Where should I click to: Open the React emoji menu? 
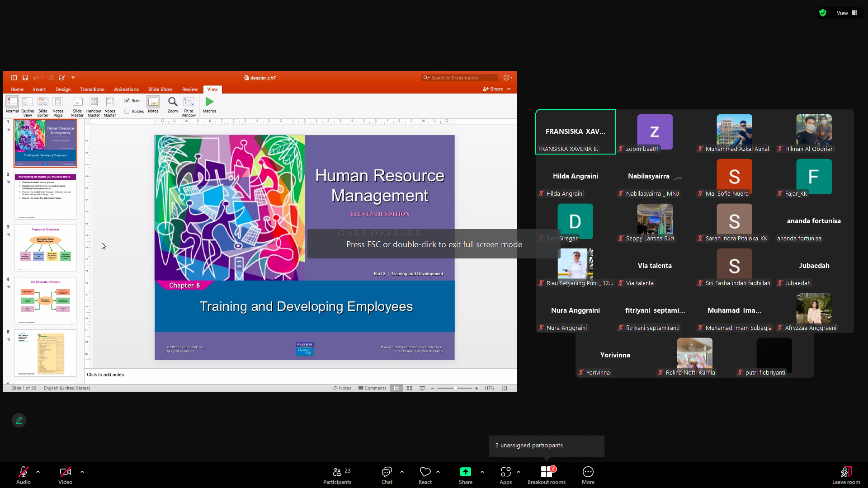click(x=425, y=475)
